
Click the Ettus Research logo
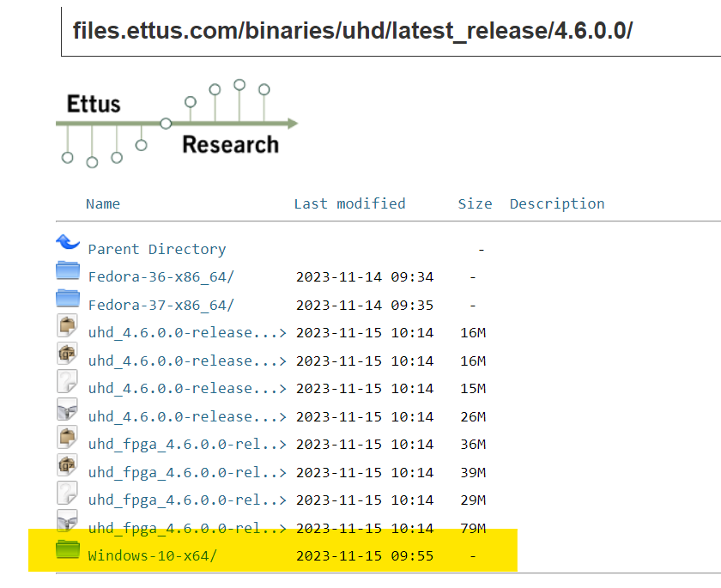pos(177,124)
